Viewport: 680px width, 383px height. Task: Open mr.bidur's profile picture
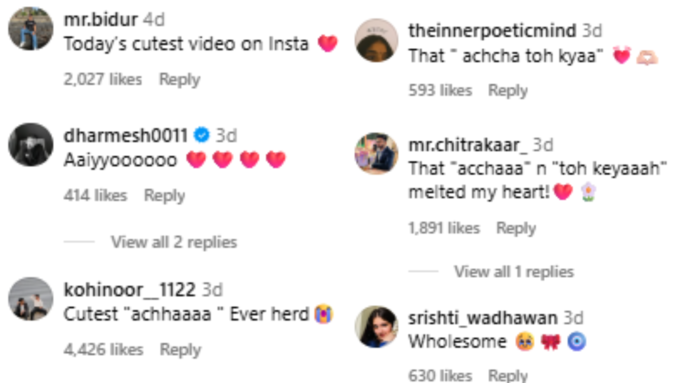point(31,29)
